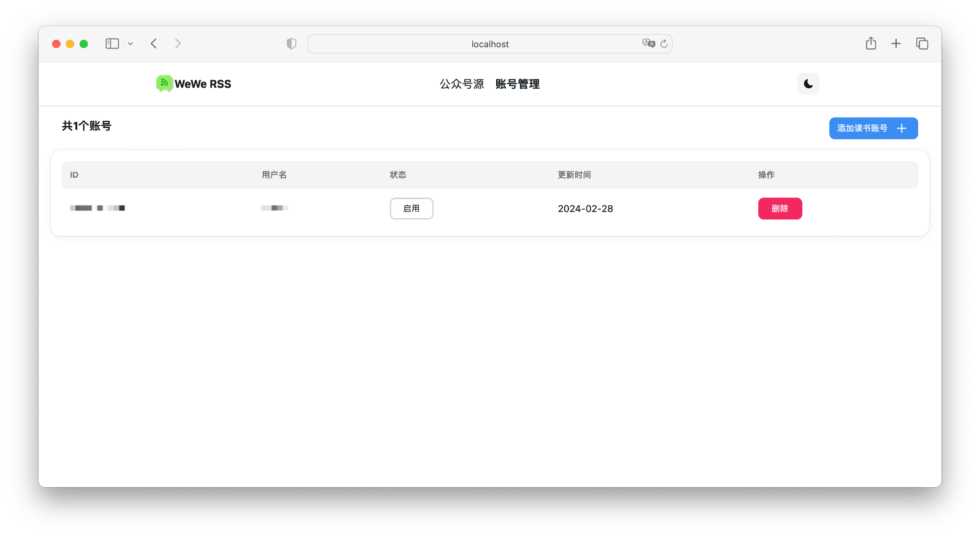Viewport: 980px width, 538px height.
Task: Click the 共1个账号 heading
Action: (86, 126)
